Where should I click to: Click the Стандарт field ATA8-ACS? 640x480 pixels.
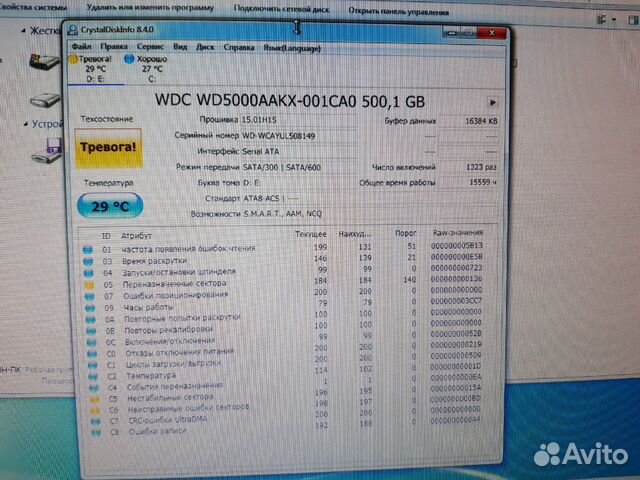[x=369, y=199]
